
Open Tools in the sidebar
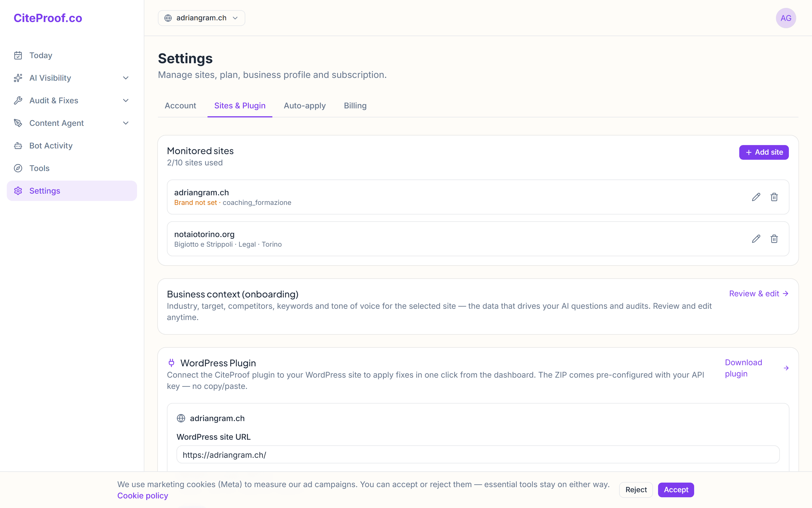[72, 168]
